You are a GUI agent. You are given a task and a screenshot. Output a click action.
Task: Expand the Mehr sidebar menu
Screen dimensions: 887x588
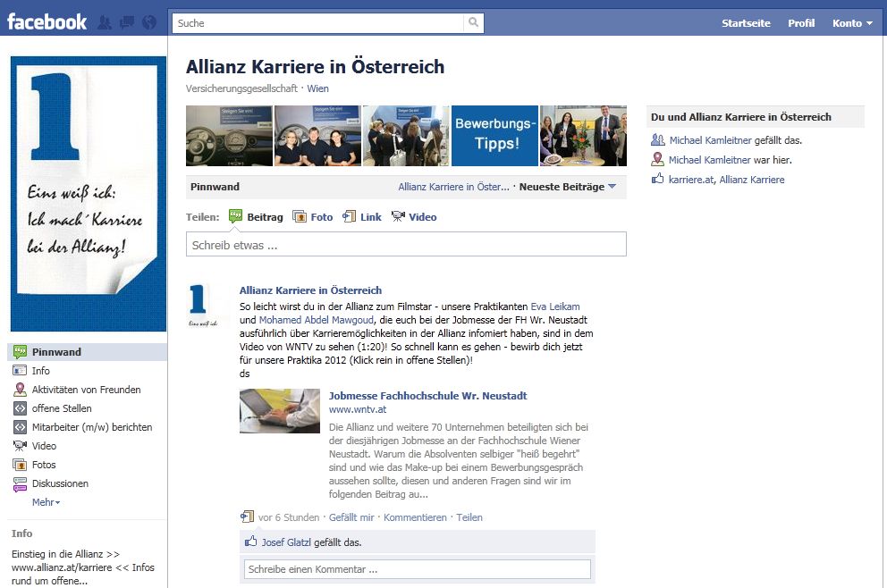click(x=46, y=502)
